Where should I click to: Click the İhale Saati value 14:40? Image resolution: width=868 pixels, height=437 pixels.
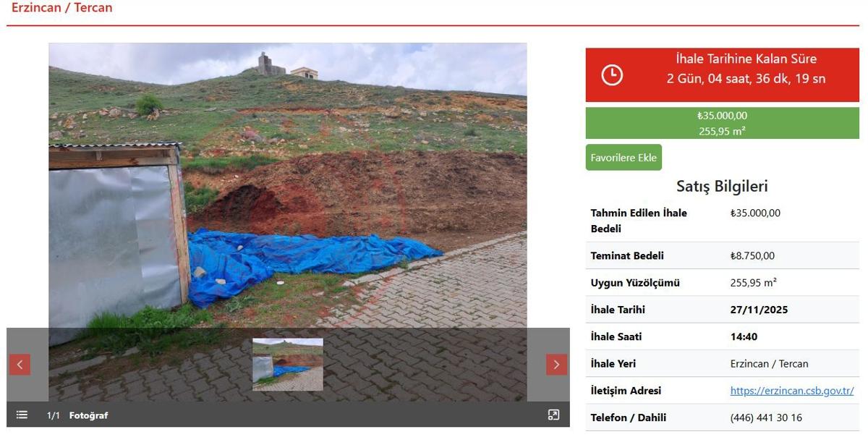click(744, 336)
